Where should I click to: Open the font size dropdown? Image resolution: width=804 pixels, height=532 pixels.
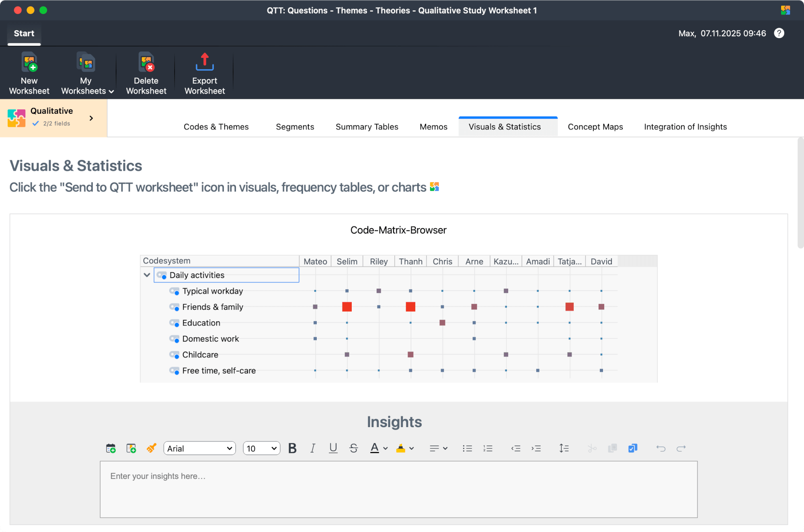[x=261, y=448]
